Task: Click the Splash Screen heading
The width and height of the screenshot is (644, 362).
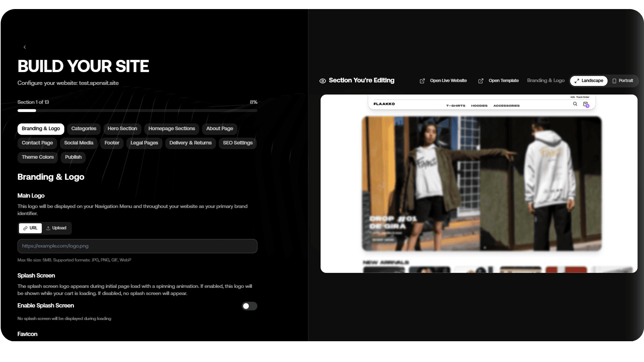Action: pyautogui.click(x=36, y=276)
